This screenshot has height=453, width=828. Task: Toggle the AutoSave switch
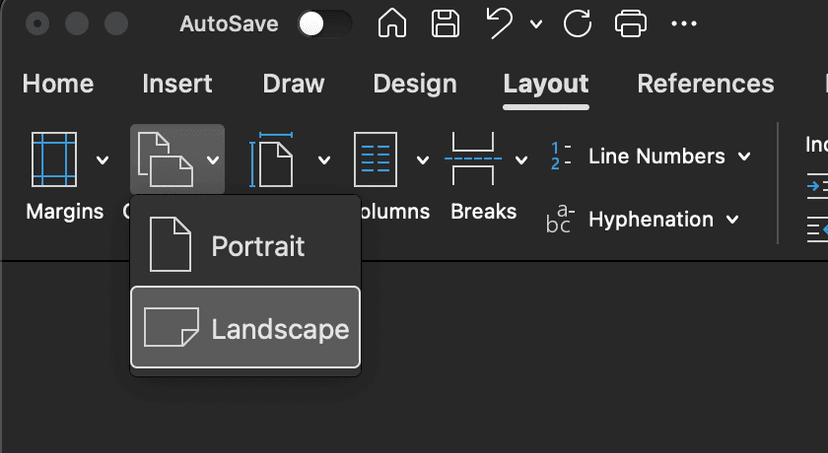pos(325,24)
